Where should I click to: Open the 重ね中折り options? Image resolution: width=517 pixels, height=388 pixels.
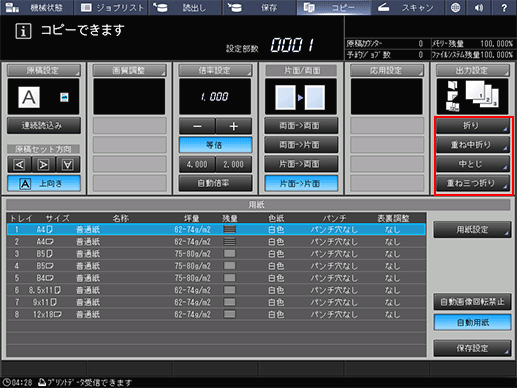pos(473,145)
